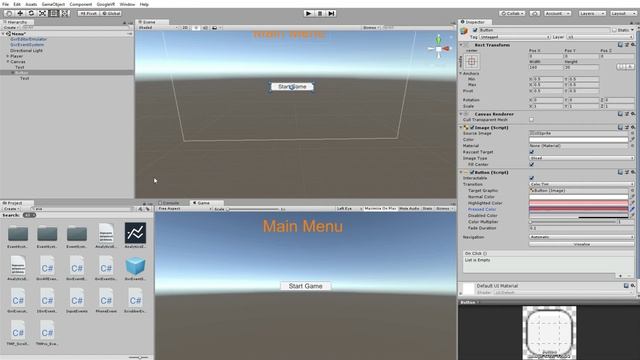This screenshot has height=360, width=640.
Task: Open the Navigation dropdown
Action: (582, 237)
